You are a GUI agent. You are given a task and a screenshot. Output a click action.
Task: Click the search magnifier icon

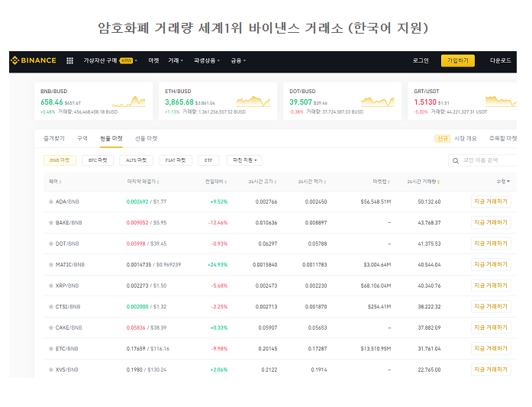click(x=456, y=160)
